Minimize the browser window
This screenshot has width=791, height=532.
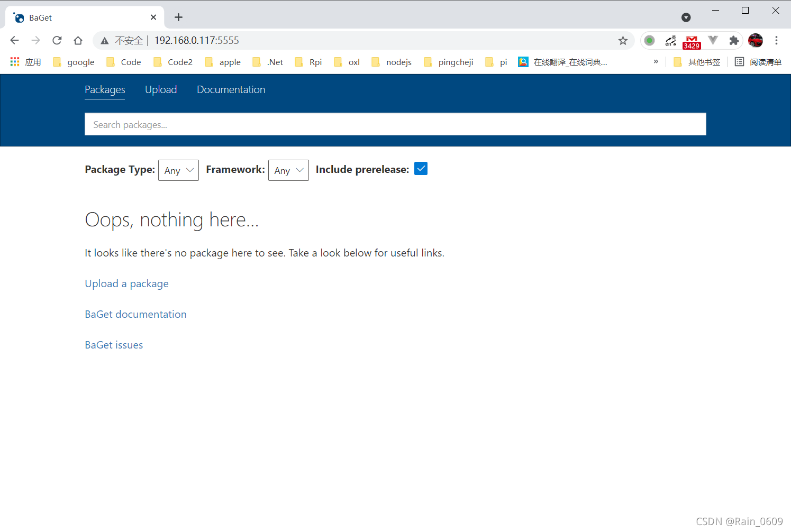[x=715, y=11]
